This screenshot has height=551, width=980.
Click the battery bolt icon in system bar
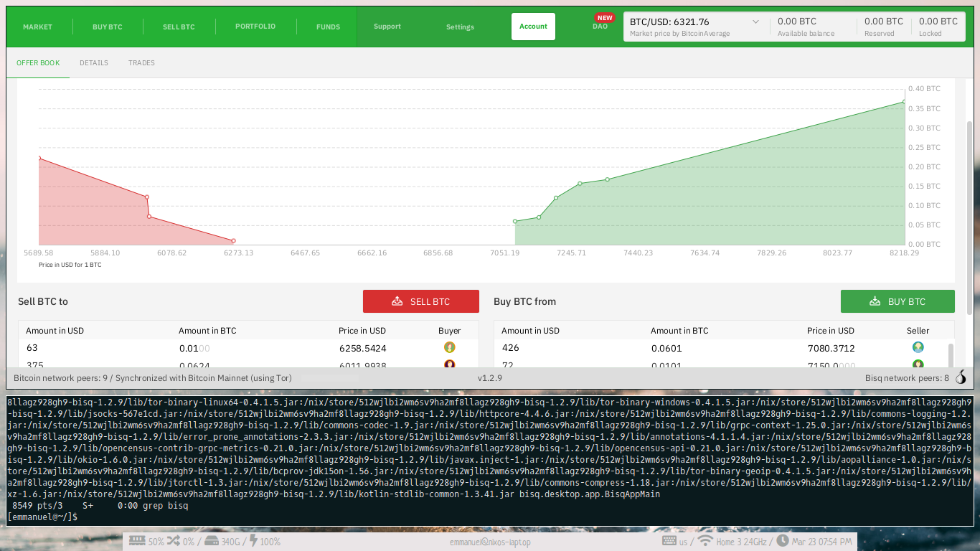coord(253,541)
